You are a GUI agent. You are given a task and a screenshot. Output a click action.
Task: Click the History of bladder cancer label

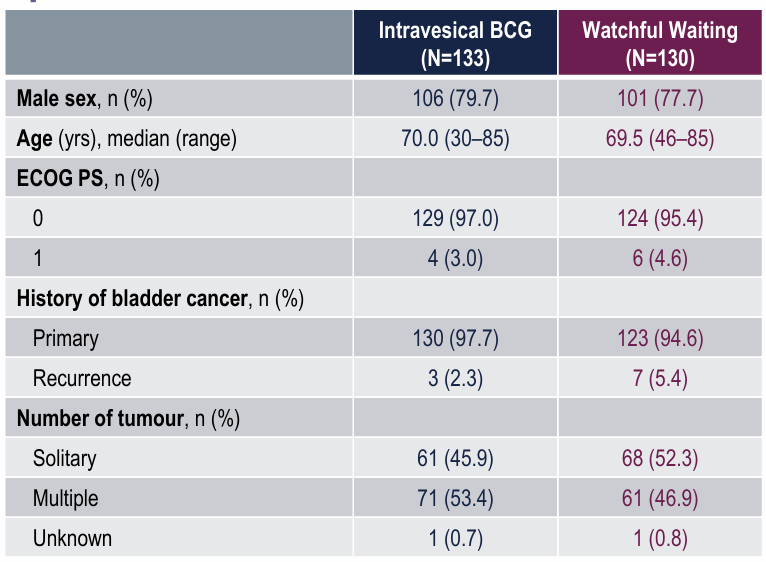tap(160, 298)
